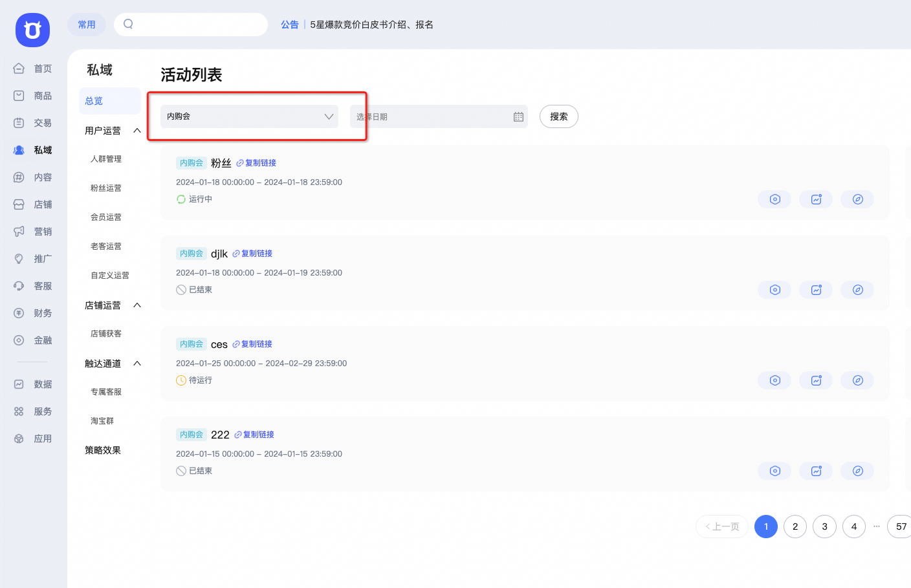
Task: Collapse the 店铺运营 menu group
Action: point(137,305)
